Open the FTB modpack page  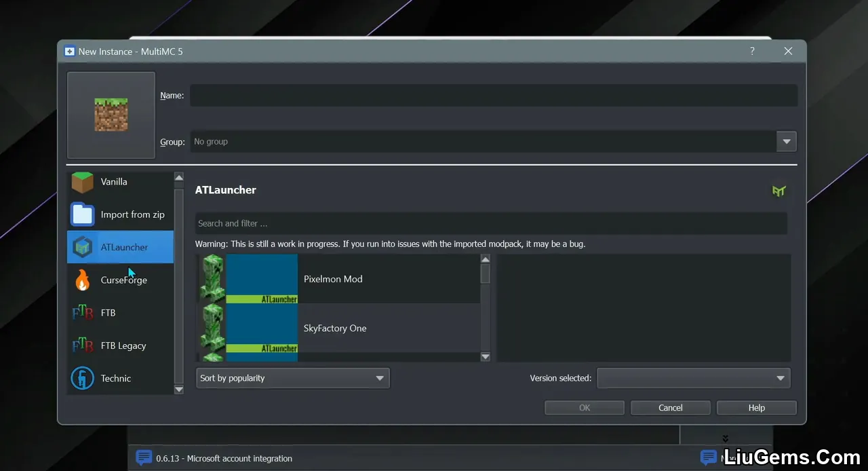[121, 313]
